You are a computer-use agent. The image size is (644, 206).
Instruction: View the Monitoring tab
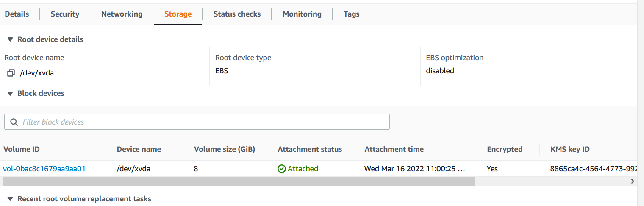(x=302, y=14)
